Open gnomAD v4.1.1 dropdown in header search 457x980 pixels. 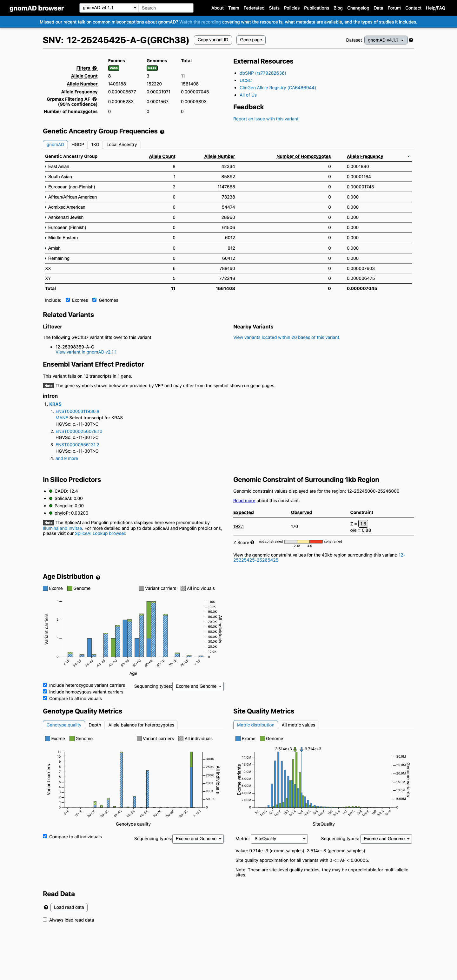[109, 8]
